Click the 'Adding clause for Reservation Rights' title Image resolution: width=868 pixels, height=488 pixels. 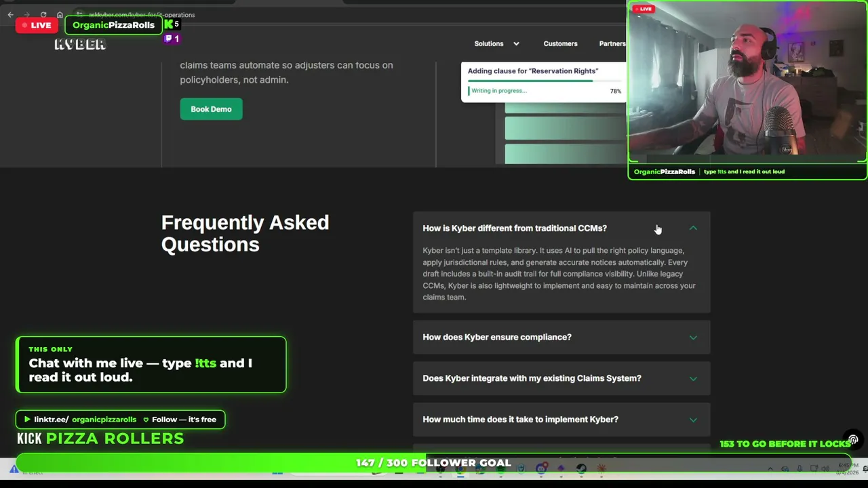point(533,71)
